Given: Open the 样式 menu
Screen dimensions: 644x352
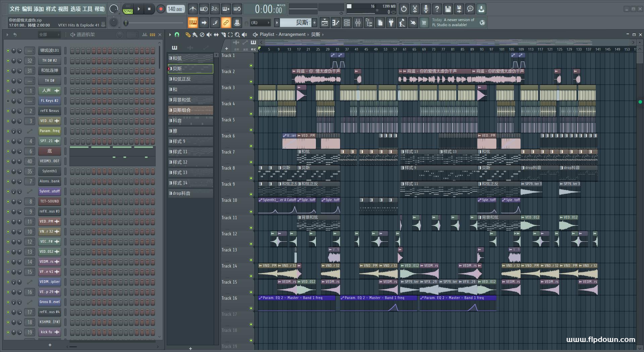Looking at the screenshot, I should click(x=51, y=9).
